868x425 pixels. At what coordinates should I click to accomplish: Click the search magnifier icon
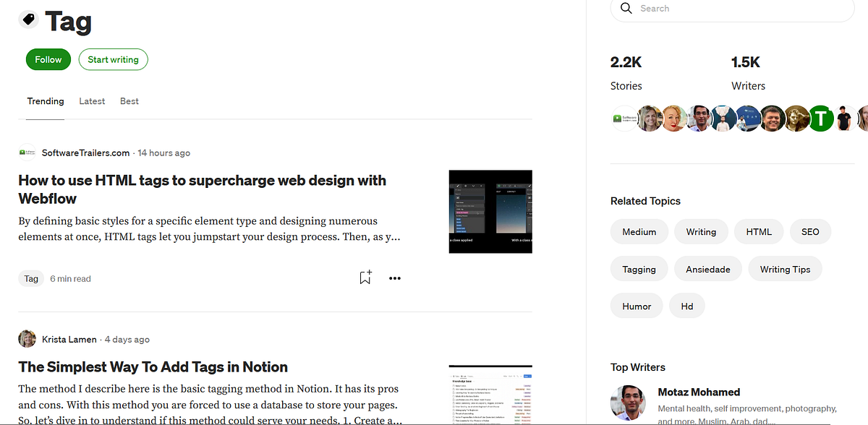(x=626, y=9)
